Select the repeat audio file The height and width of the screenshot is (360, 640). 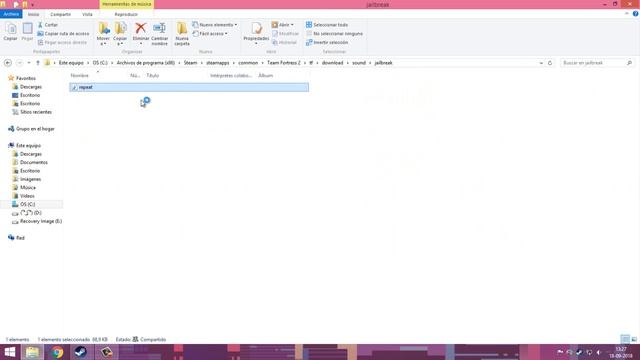pos(189,87)
